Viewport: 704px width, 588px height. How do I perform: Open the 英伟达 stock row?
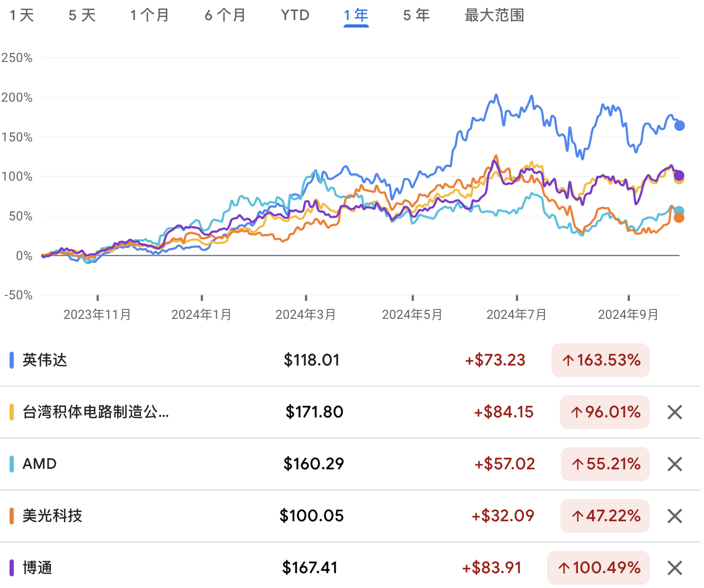[350, 360]
